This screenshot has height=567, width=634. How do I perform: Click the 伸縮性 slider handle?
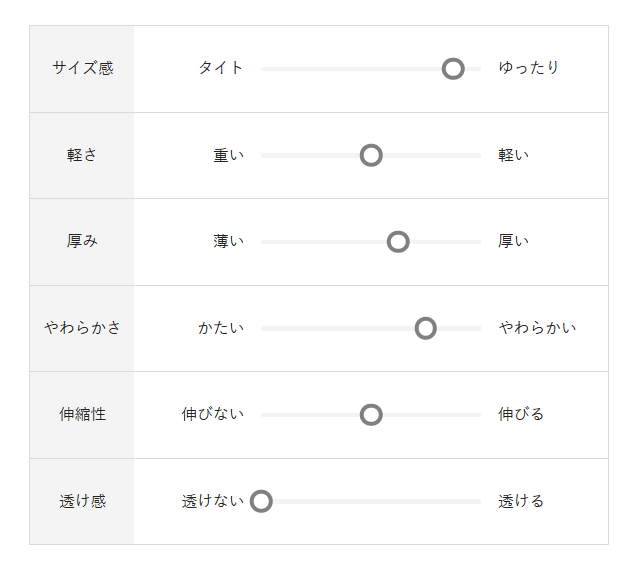[x=371, y=414]
